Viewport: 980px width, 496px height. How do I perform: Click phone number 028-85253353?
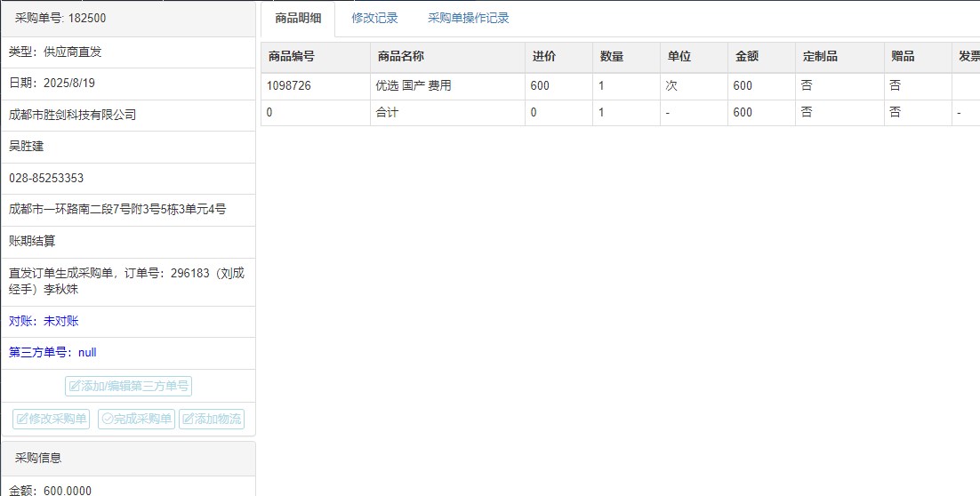[x=46, y=178]
